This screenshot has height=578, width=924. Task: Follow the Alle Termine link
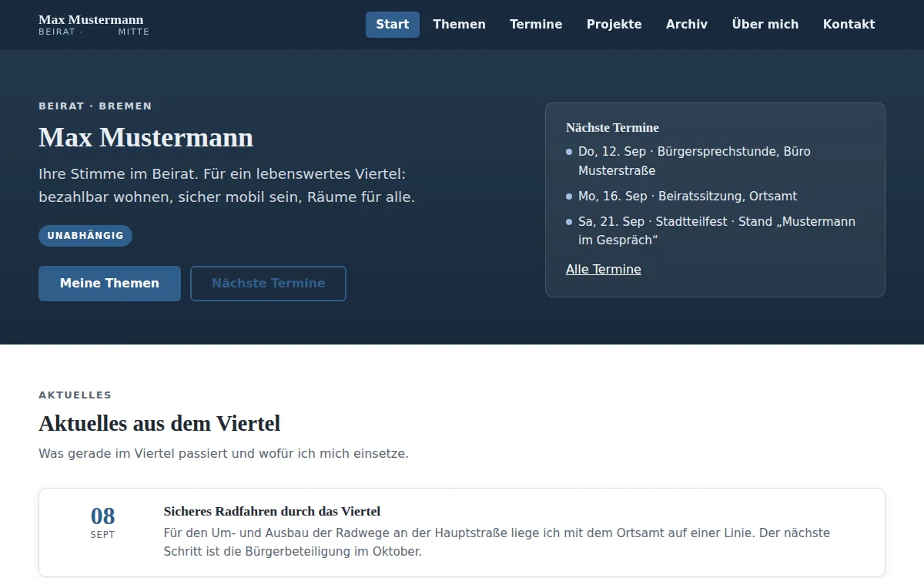pyautogui.click(x=603, y=270)
